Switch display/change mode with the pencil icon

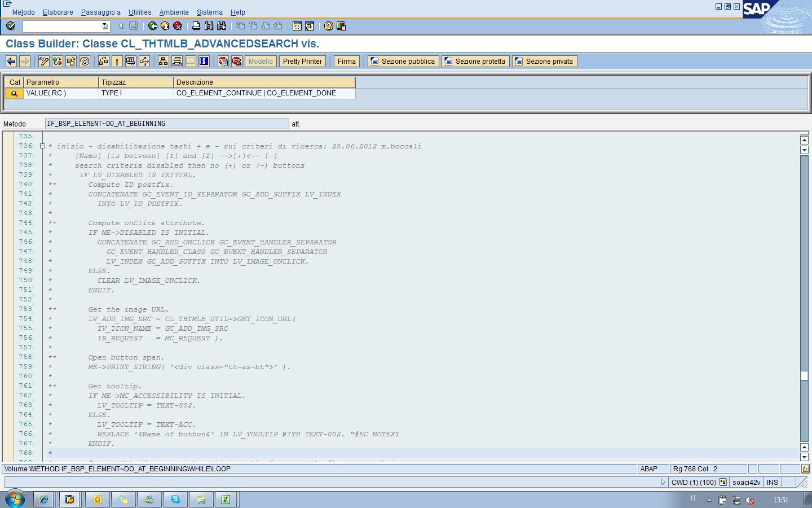tap(43, 61)
